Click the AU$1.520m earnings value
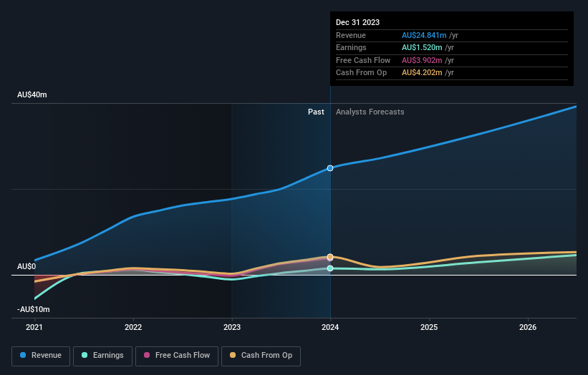Viewport: 588px width, 375px height. (x=422, y=47)
